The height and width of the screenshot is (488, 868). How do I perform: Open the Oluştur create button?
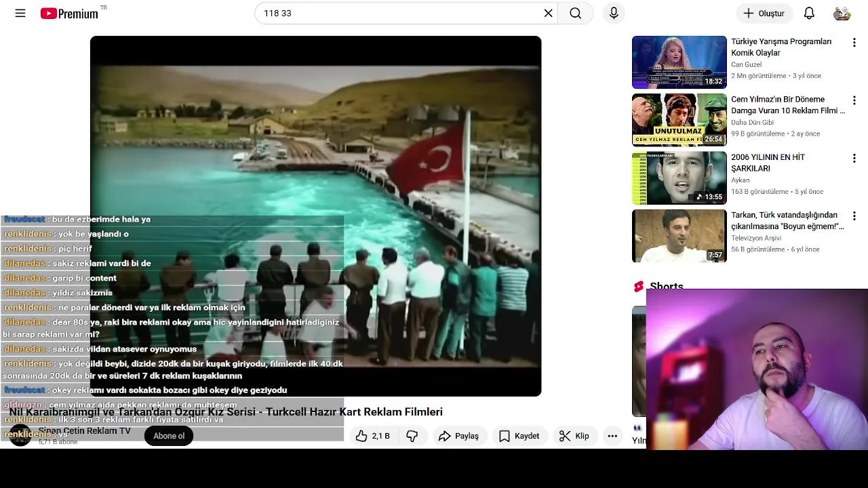[x=764, y=14]
